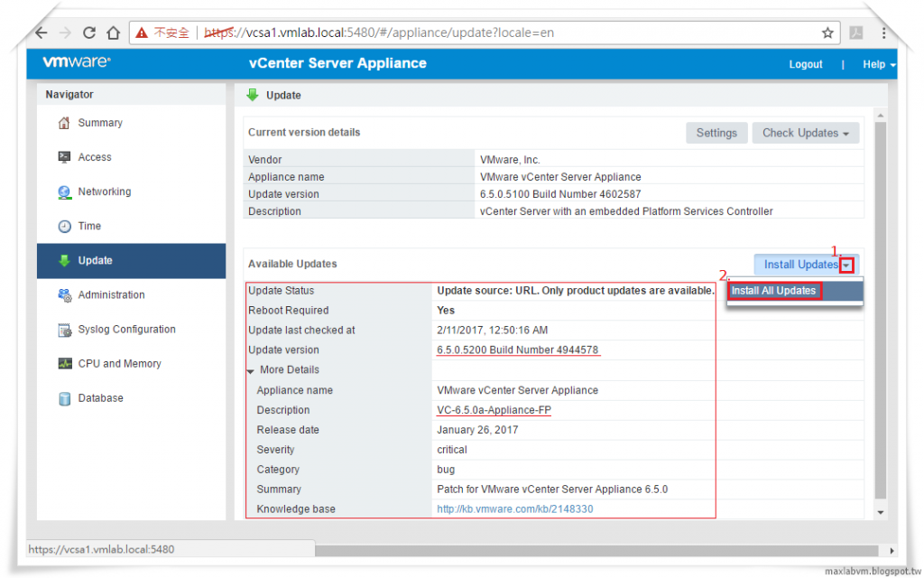Open the kb.vmware.com/kb/2148330 link
Image resolution: width=924 pixels, height=578 pixels.
point(515,509)
